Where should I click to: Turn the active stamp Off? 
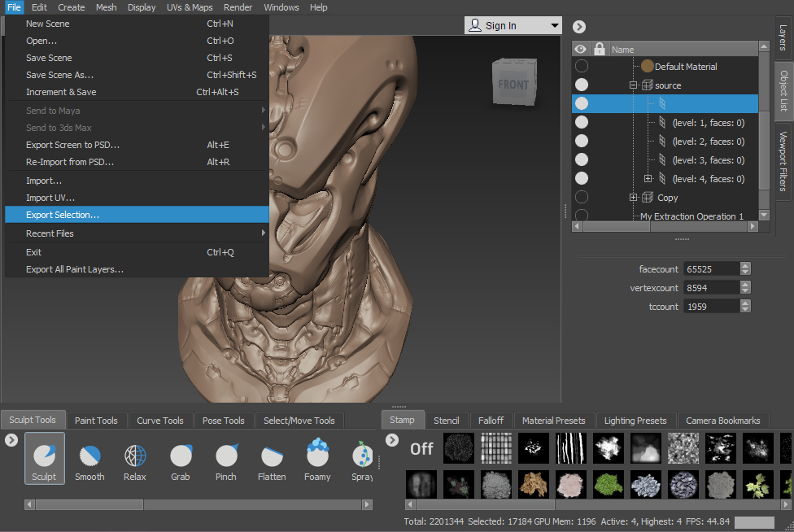coord(421,448)
